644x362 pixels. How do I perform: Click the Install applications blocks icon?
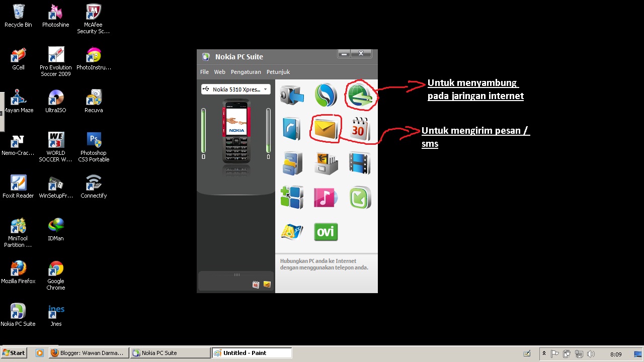coord(292,197)
